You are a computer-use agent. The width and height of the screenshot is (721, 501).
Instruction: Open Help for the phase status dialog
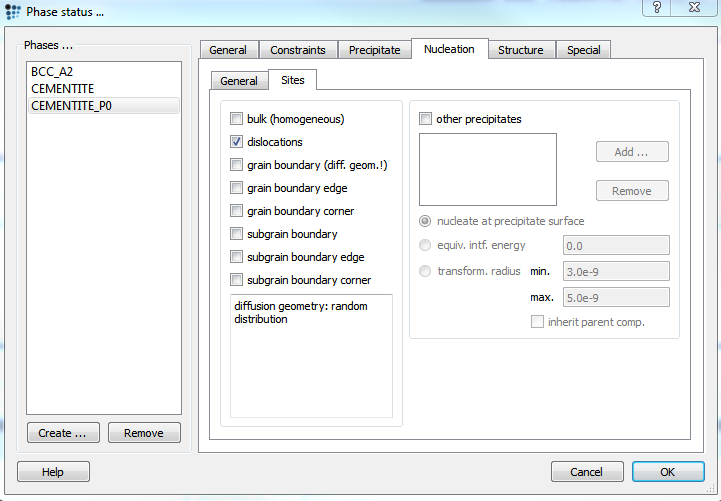point(53,472)
